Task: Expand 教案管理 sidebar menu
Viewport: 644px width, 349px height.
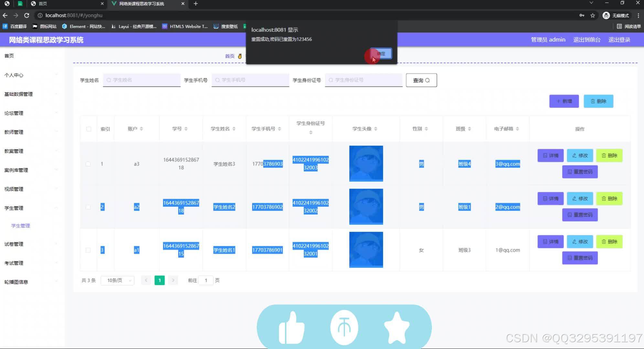Action: tap(32, 151)
